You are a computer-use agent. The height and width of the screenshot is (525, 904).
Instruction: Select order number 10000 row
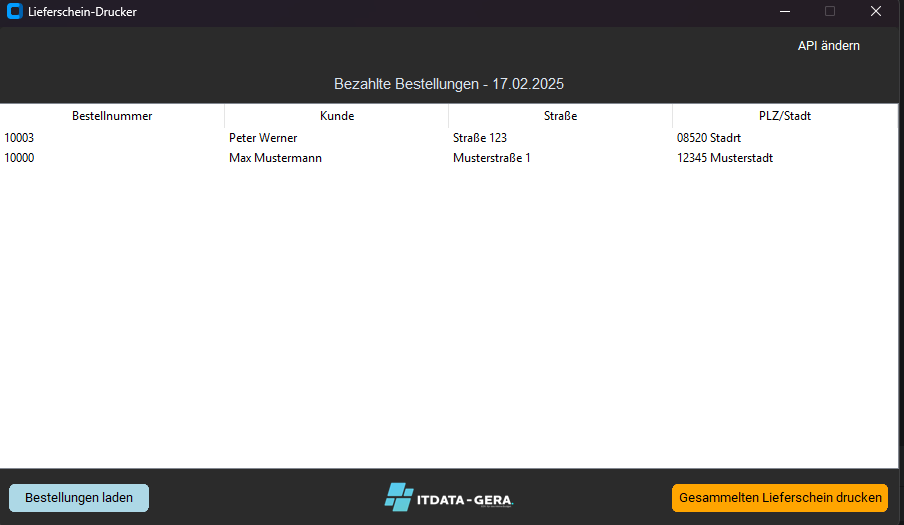[19, 158]
